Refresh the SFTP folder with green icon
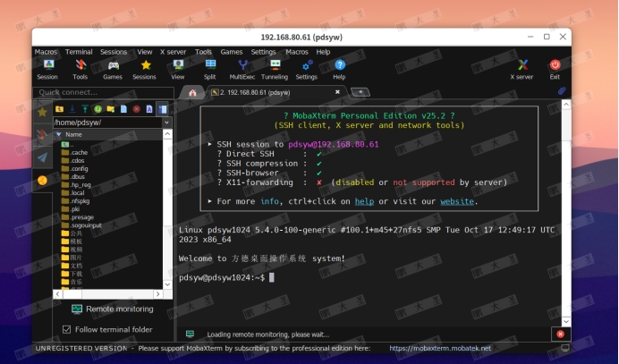 click(x=98, y=109)
